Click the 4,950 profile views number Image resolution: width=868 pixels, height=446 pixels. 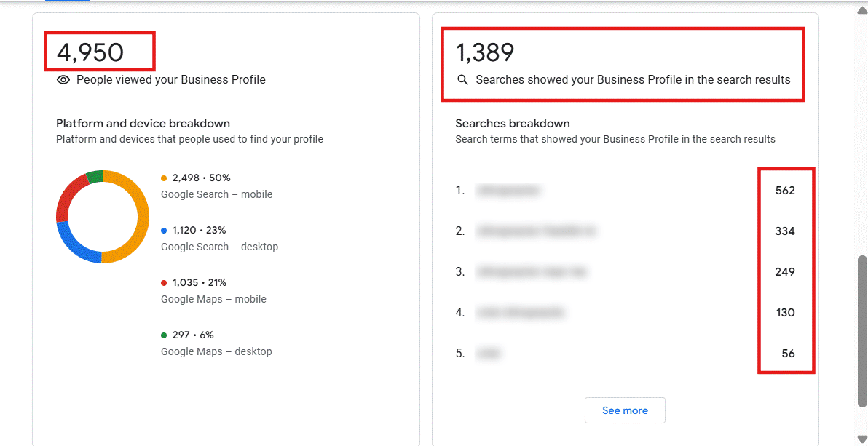[90, 52]
